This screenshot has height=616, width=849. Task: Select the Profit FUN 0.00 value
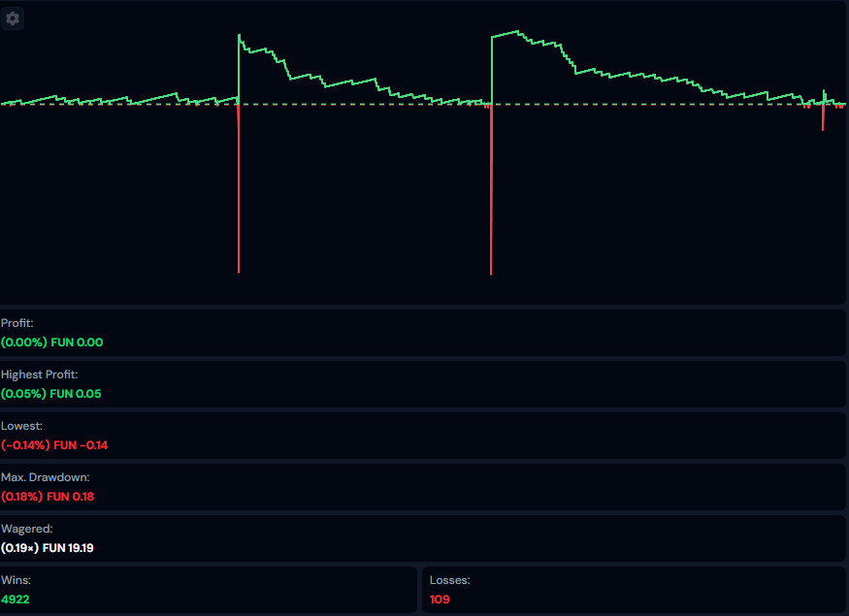[x=51, y=342]
